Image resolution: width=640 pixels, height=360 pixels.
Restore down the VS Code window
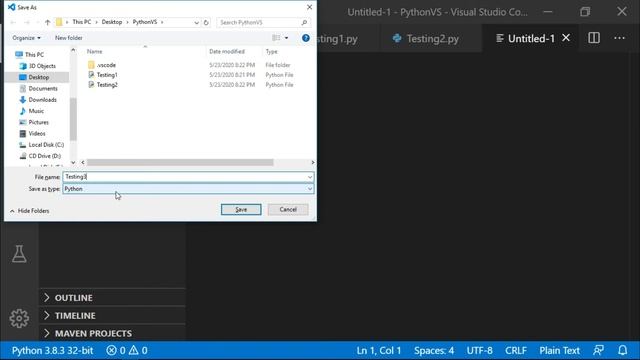pos(585,11)
